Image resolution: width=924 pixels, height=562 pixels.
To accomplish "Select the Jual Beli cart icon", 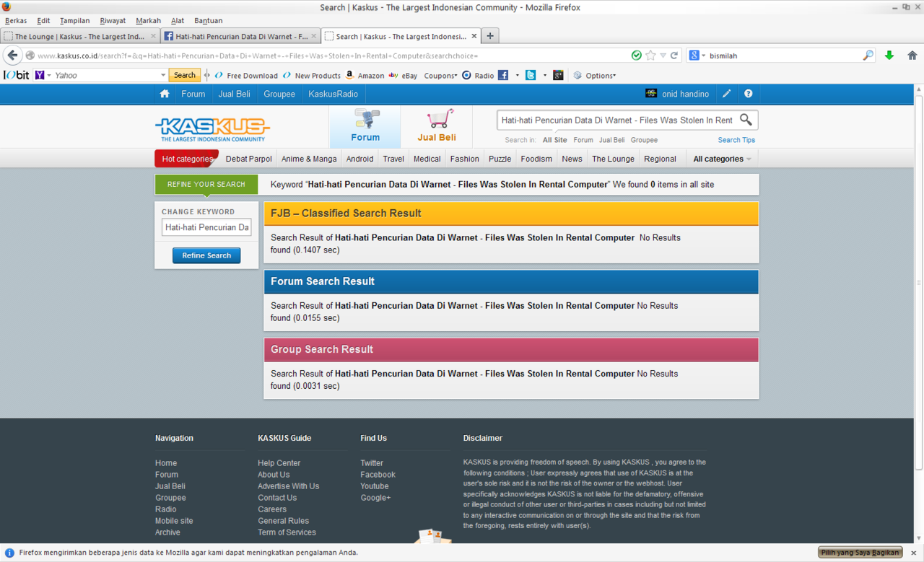I will click(437, 126).
